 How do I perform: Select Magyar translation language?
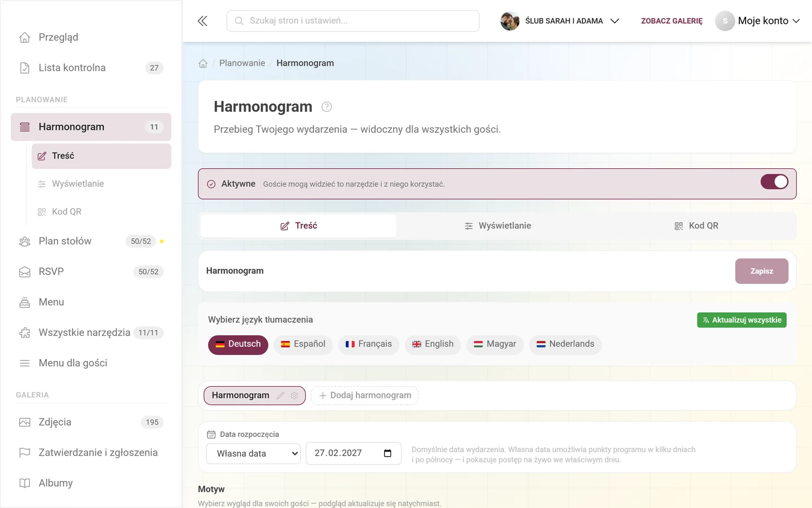point(495,344)
